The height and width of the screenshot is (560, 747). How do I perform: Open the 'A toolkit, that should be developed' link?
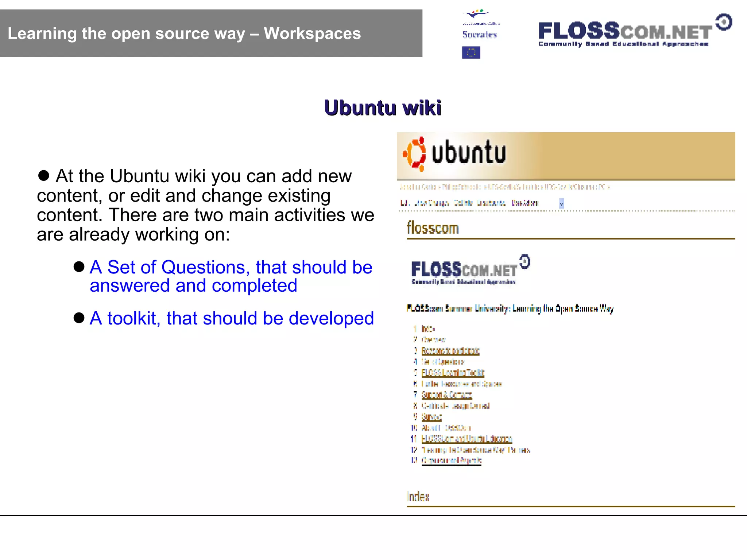click(232, 318)
